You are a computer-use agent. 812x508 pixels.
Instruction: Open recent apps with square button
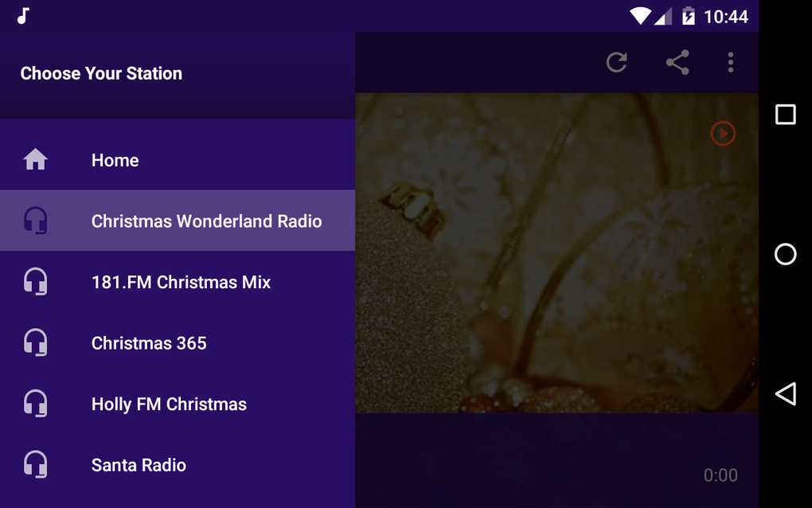(785, 115)
